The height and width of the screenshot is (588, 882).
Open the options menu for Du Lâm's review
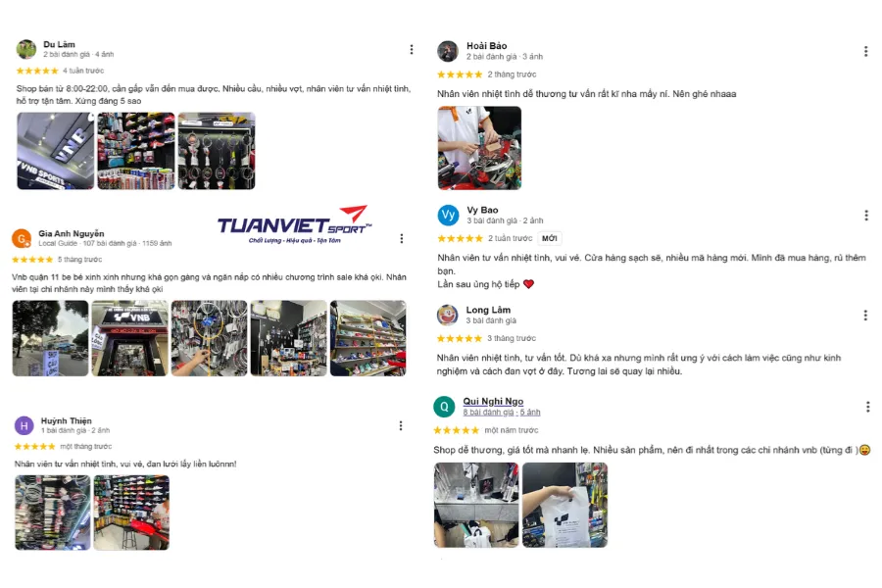click(x=412, y=50)
